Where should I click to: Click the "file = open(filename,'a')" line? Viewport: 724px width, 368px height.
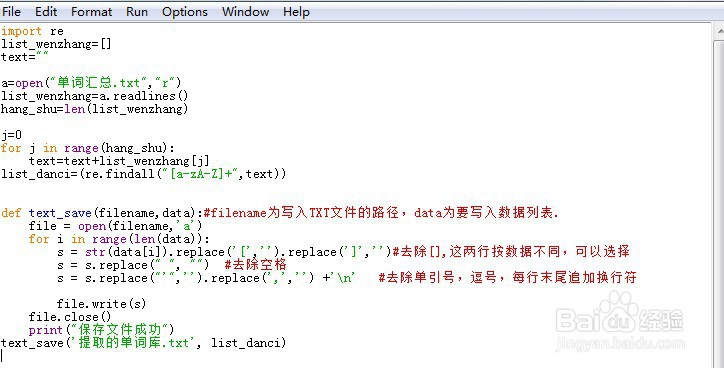[x=115, y=226]
